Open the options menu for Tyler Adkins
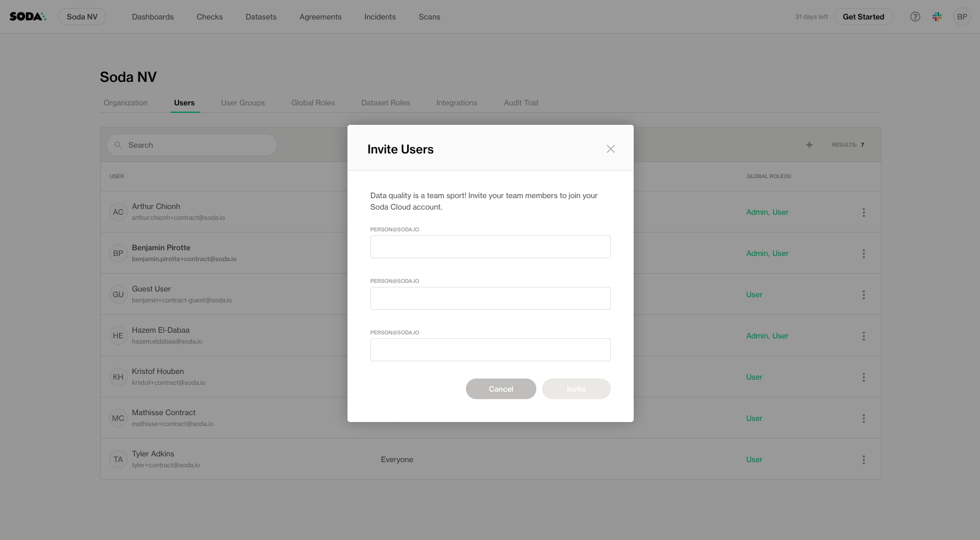The width and height of the screenshot is (980, 540). pyautogui.click(x=863, y=460)
